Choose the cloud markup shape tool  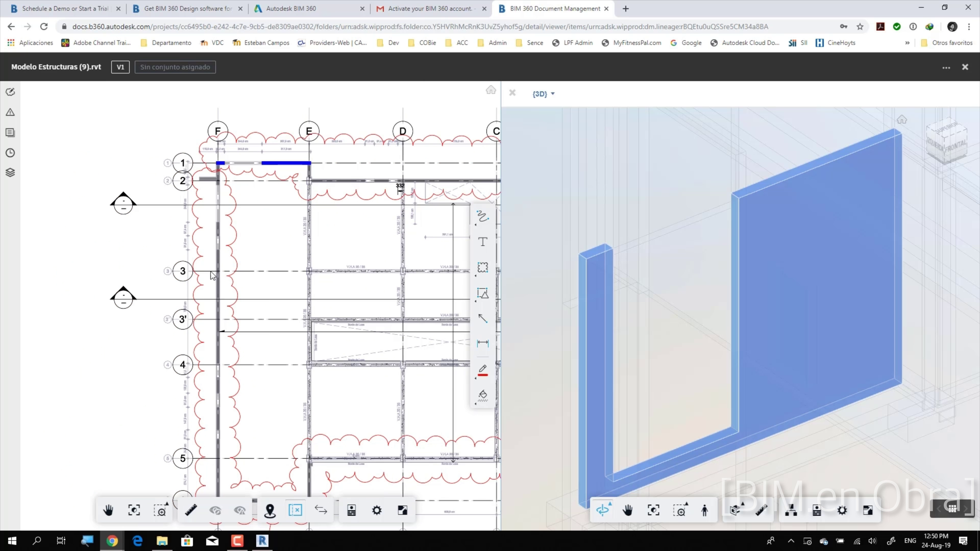coord(482,267)
